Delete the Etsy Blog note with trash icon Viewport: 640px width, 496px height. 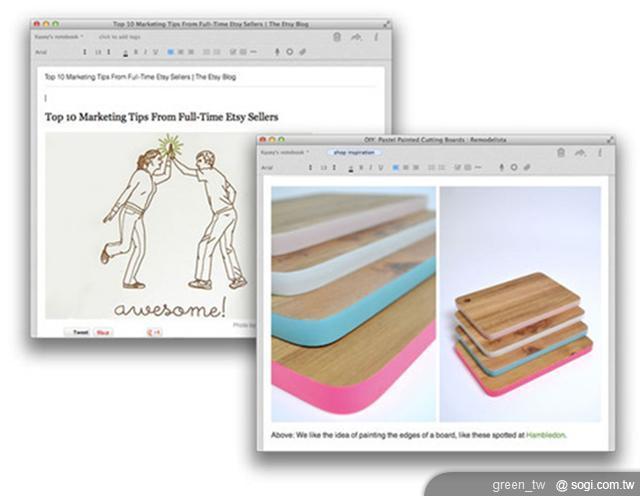tap(337, 37)
